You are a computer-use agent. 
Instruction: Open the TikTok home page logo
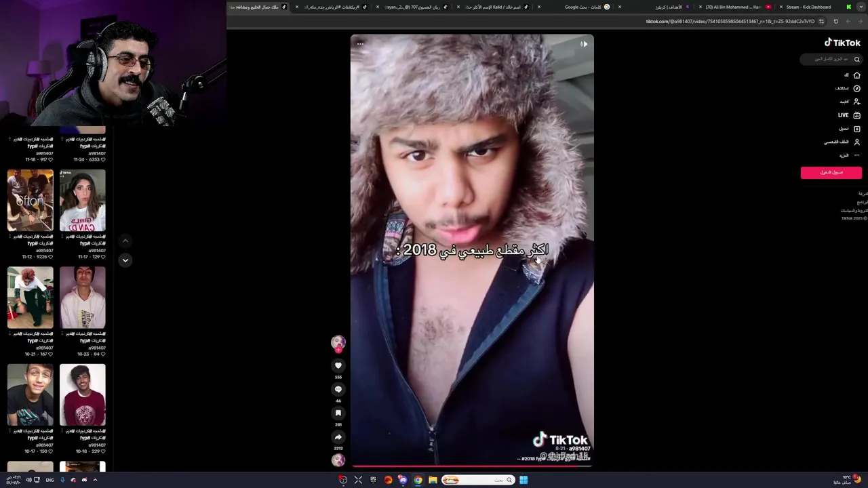tap(842, 43)
